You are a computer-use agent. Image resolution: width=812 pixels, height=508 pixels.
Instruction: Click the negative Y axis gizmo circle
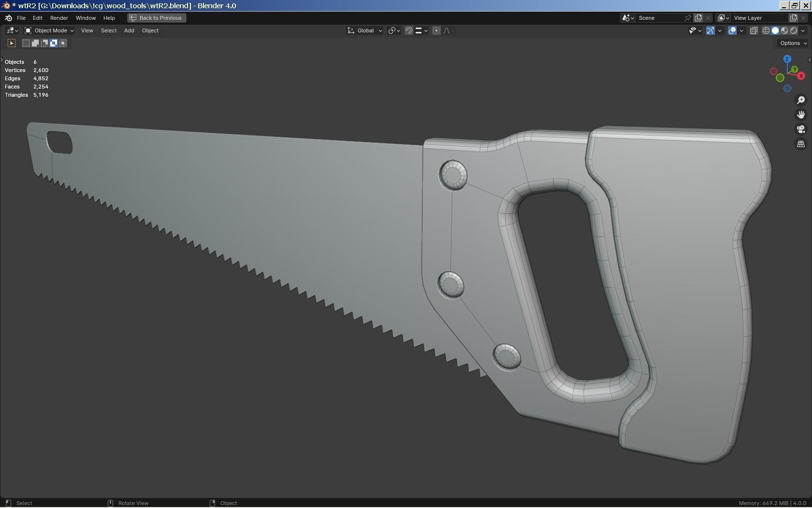pos(780,78)
